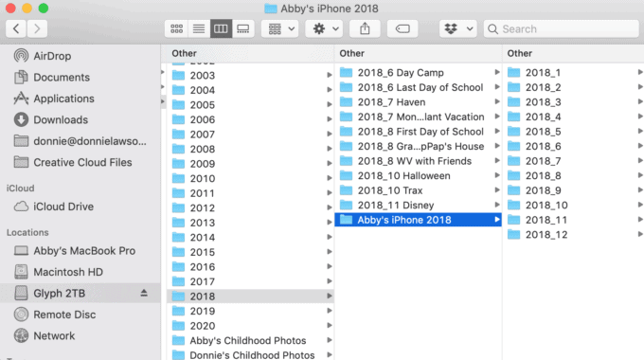Select the 2018_12 folder
Screen dimensions: 644x360
pyautogui.click(x=573, y=235)
